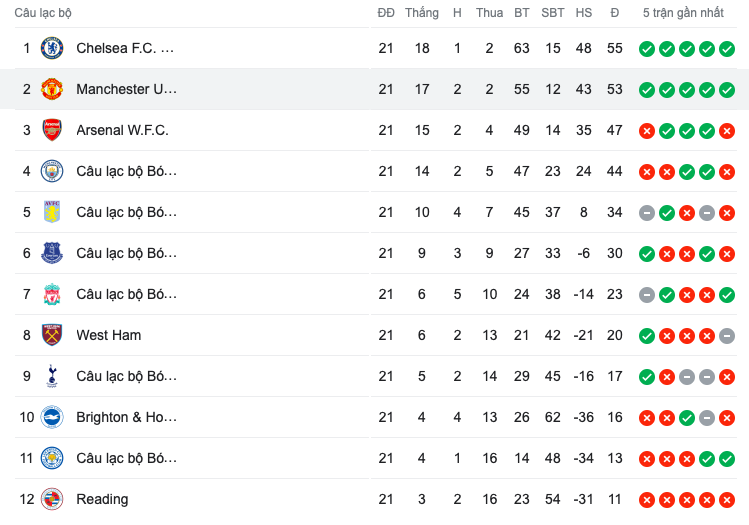Click West Ham's grey draw result icon
749x525 pixels.
coord(727,335)
